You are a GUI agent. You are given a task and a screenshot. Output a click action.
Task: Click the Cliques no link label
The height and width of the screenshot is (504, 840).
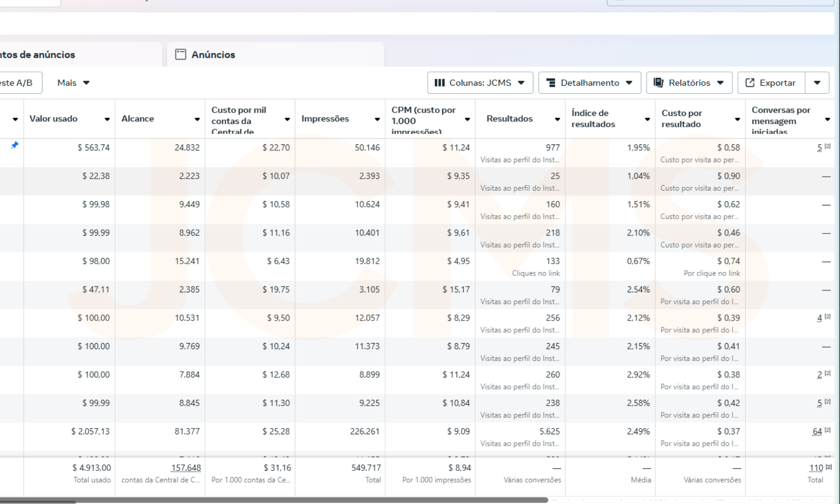536,273
